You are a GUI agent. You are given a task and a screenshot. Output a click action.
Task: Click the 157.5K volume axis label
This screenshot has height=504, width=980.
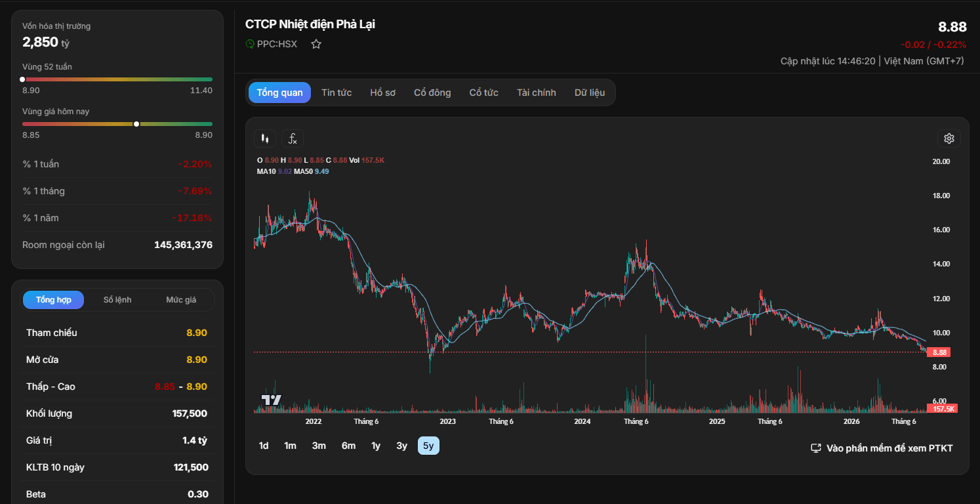[943, 409]
